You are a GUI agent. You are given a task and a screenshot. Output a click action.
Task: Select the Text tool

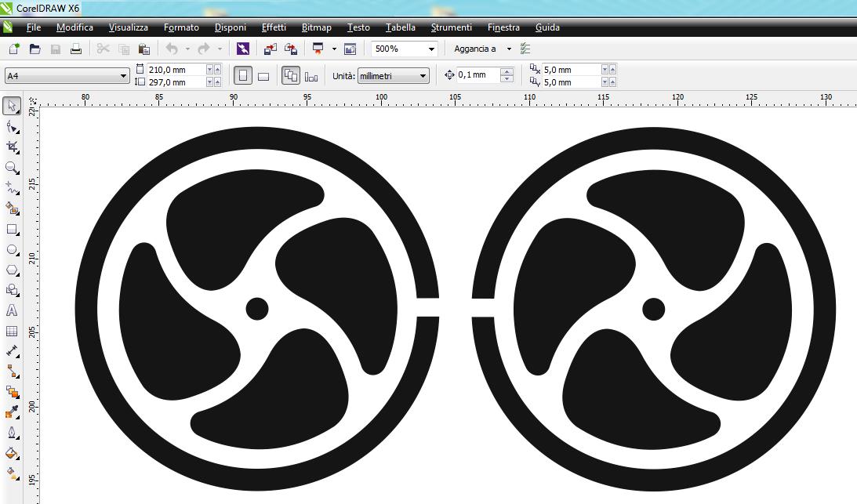(12, 310)
